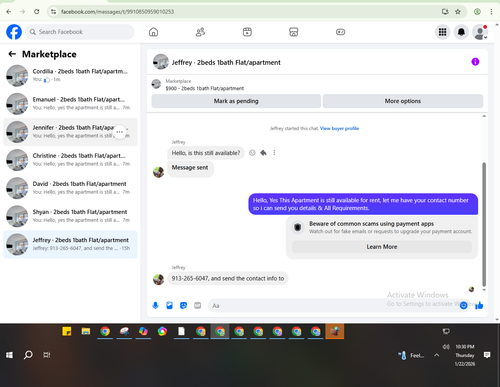Reload the page in the browser
This screenshot has width=500, height=387.
pyautogui.click(x=37, y=12)
